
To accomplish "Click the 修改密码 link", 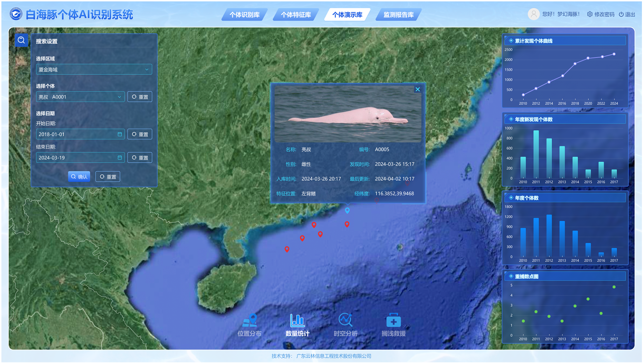I will [604, 14].
